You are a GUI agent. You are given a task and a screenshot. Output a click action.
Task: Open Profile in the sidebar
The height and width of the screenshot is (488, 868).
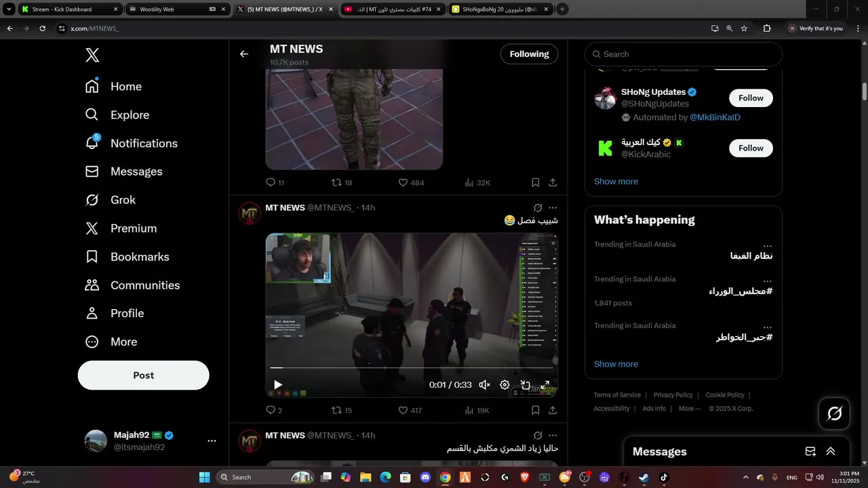coord(114,313)
